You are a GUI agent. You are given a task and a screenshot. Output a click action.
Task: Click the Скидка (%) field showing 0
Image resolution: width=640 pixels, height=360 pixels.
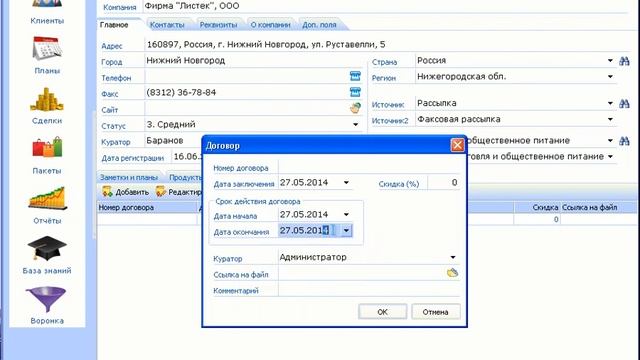444,183
